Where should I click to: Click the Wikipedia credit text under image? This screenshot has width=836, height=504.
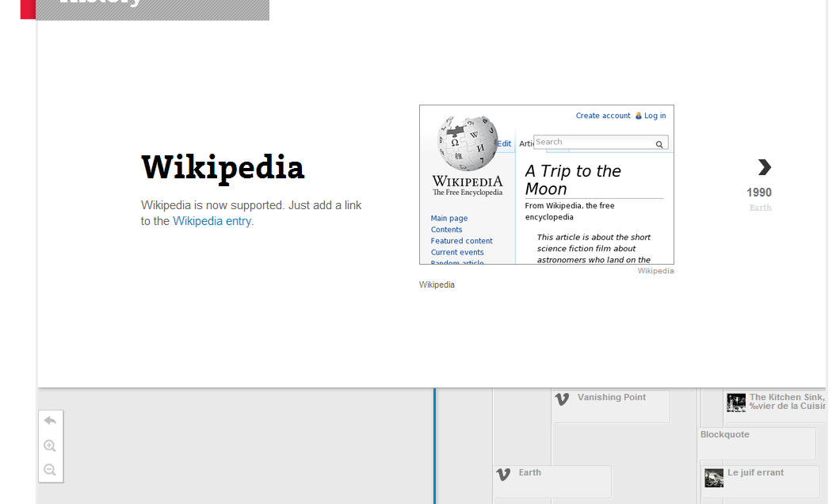[656, 271]
